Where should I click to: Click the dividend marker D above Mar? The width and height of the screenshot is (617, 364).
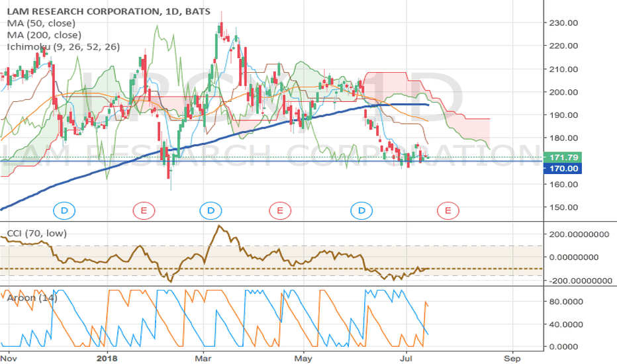pos(211,210)
